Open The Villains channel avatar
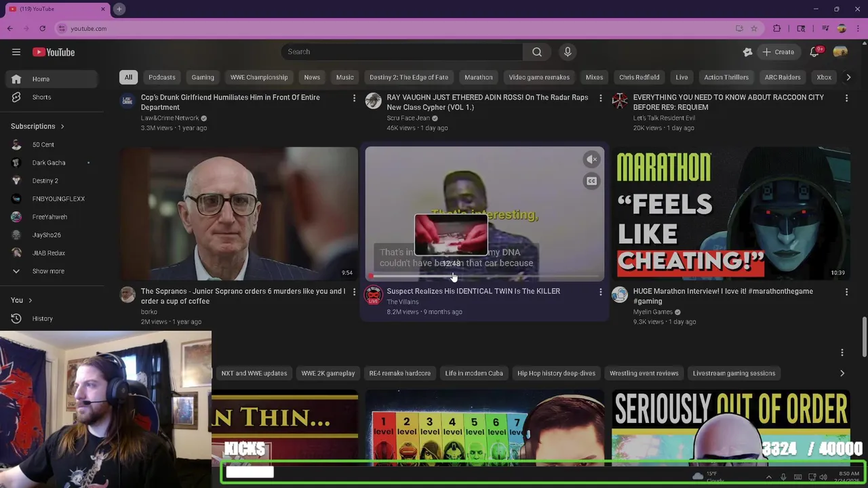 click(x=374, y=294)
